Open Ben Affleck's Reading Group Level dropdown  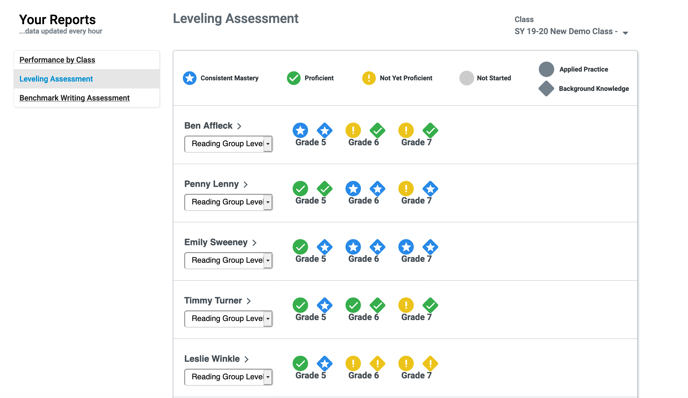(x=228, y=144)
